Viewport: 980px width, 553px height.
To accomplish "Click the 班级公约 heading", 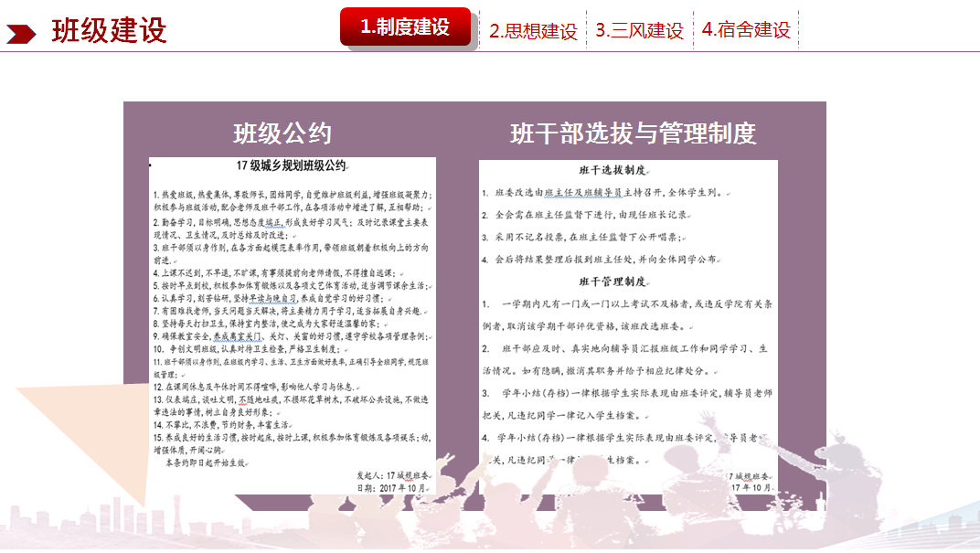I will pyautogui.click(x=282, y=133).
